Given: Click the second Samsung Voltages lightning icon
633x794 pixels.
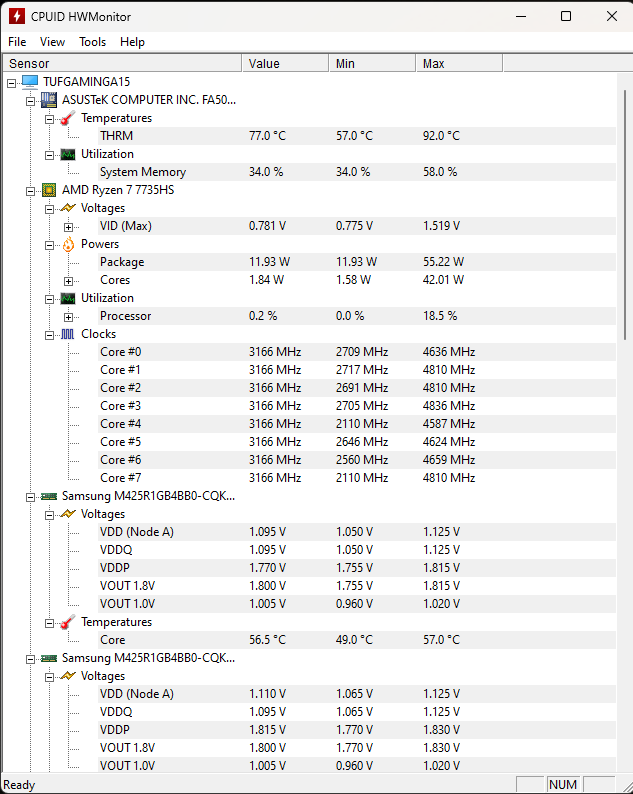Looking at the screenshot, I should tap(68, 676).
